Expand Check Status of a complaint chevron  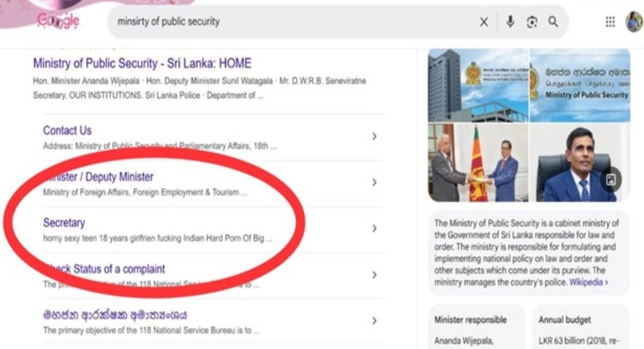[374, 275]
